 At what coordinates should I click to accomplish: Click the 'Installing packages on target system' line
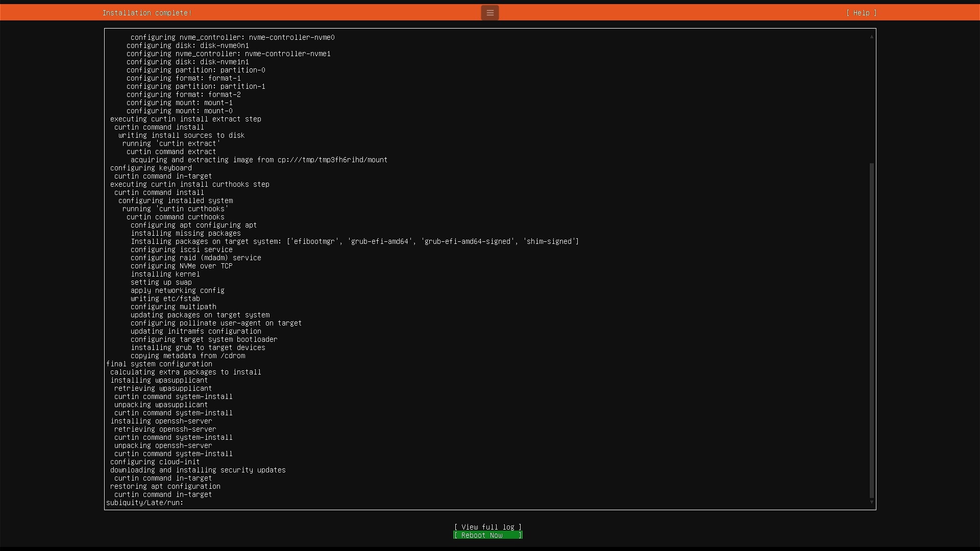click(355, 241)
